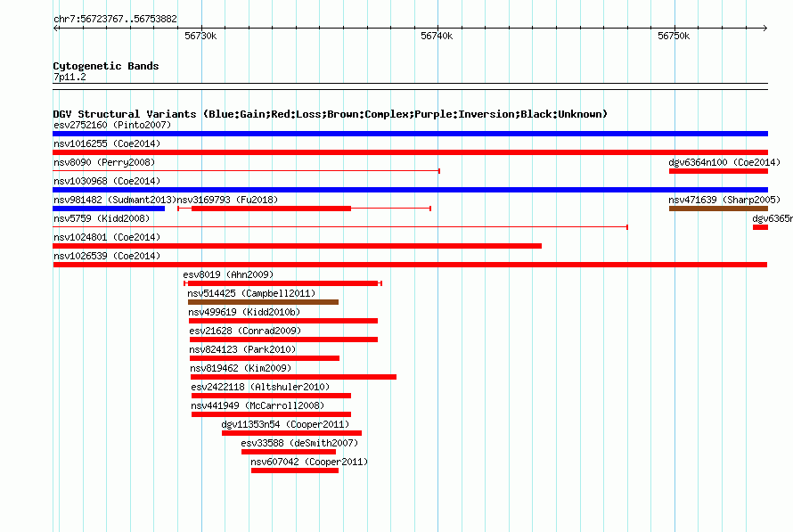Viewport: 793px width, 532px height.
Task: Click the esv2752160 (Pinto2007) blue gain bar
Action: click(x=410, y=134)
